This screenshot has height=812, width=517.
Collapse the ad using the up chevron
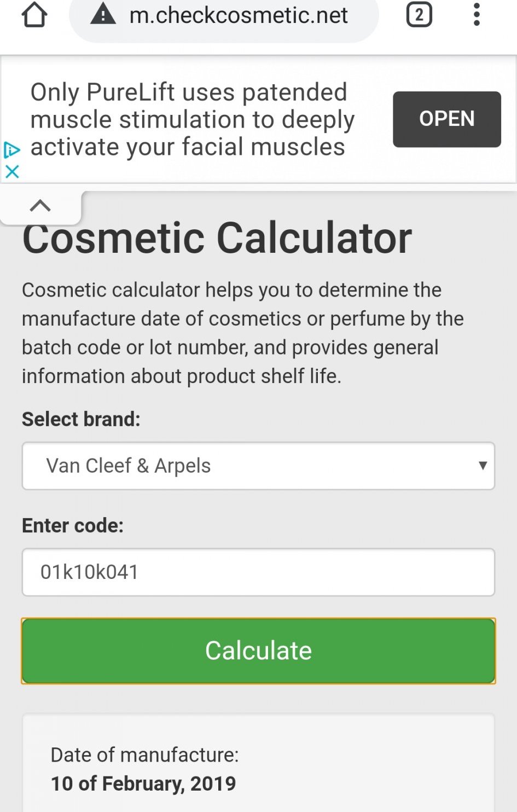40,206
